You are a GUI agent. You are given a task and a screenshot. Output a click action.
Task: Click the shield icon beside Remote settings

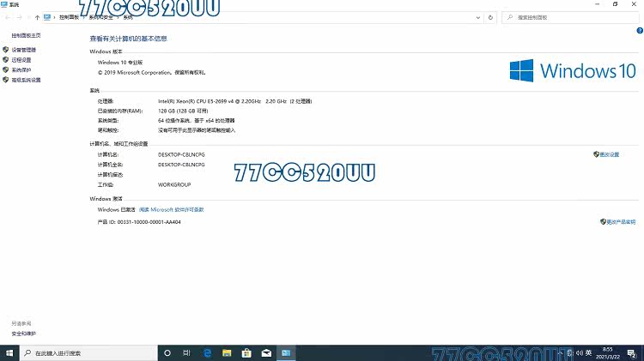(5, 59)
